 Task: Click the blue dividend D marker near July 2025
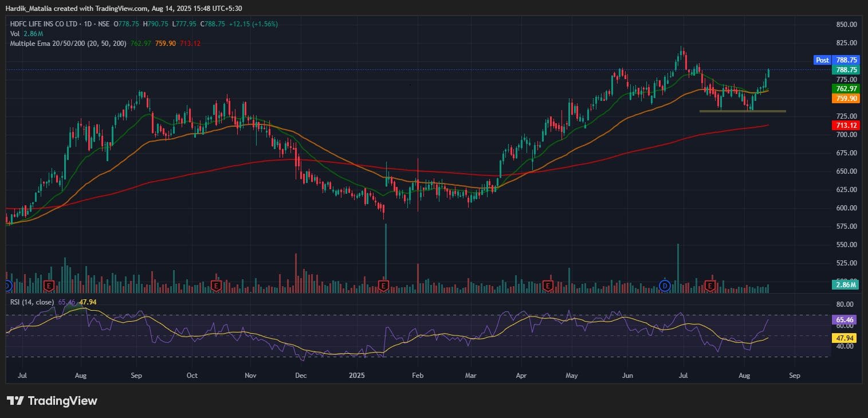[x=665, y=285]
